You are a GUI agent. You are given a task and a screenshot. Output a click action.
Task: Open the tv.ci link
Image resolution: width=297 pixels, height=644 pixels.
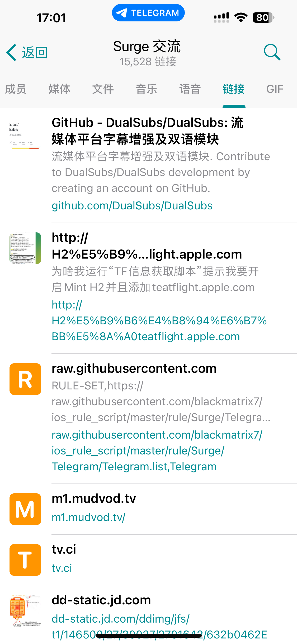tap(62, 568)
